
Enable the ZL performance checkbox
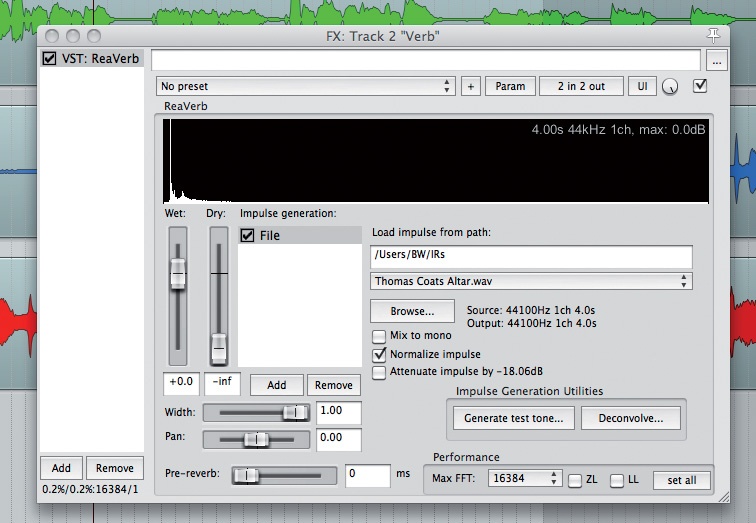pyautogui.click(x=574, y=480)
